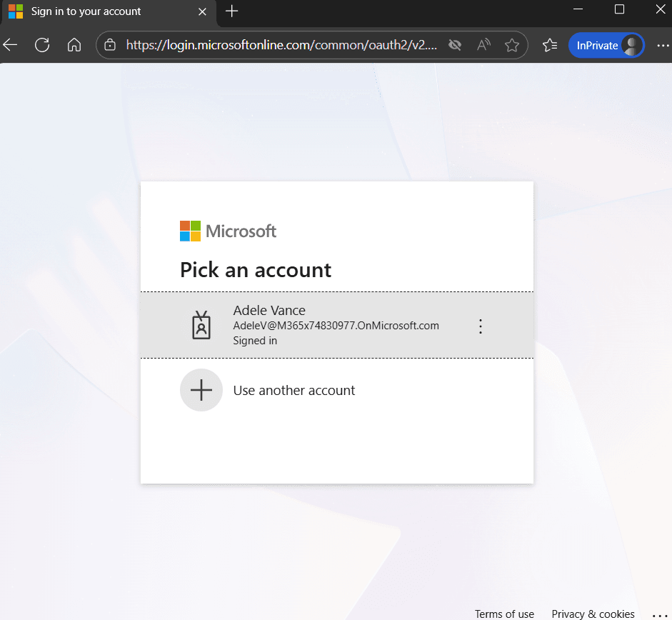
Task: Open the three-dot options for Adele Vance
Action: pos(481,326)
